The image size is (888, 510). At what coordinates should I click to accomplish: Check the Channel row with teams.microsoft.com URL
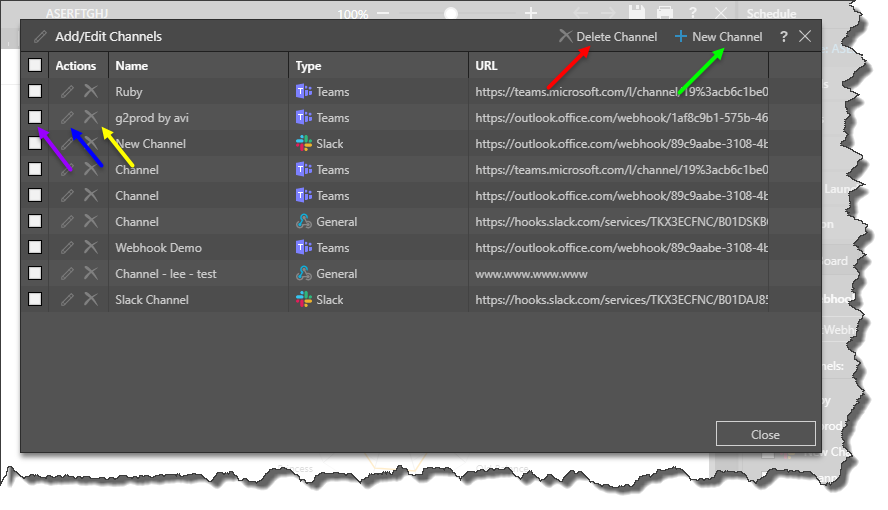[35, 169]
